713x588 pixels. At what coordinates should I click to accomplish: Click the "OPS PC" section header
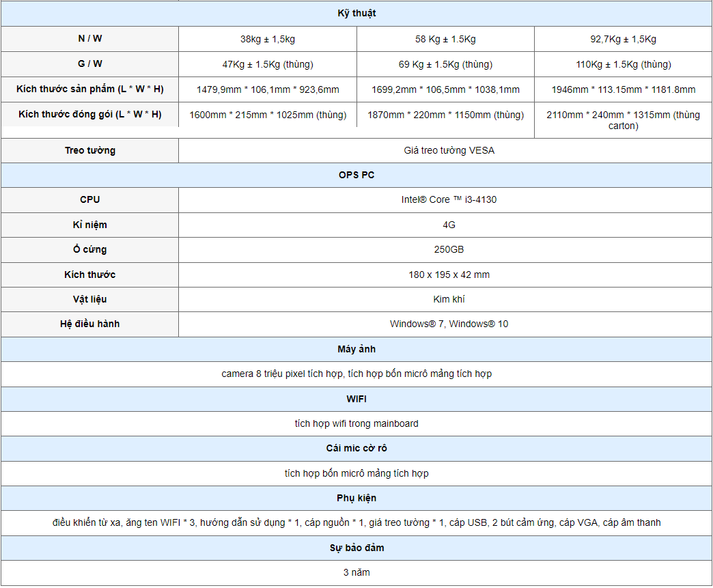pyautogui.click(x=356, y=175)
